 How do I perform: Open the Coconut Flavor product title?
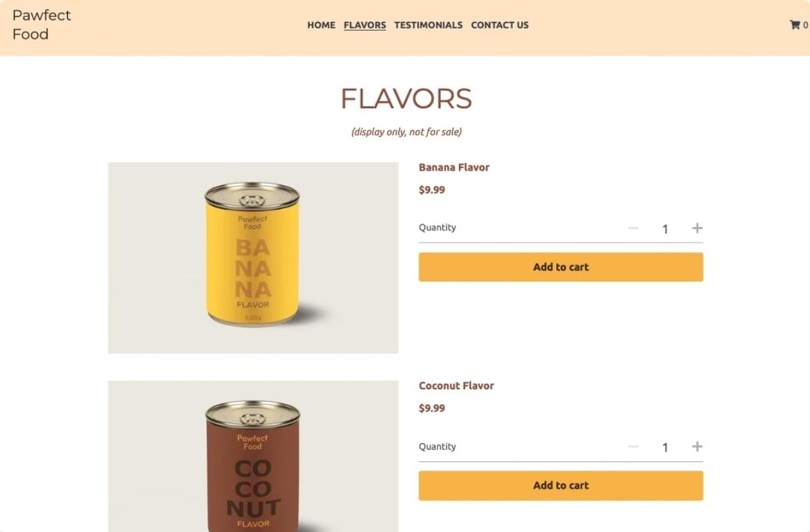[x=456, y=385]
